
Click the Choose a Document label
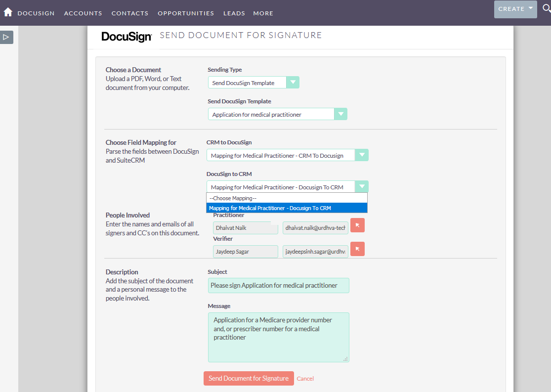click(x=133, y=70)
